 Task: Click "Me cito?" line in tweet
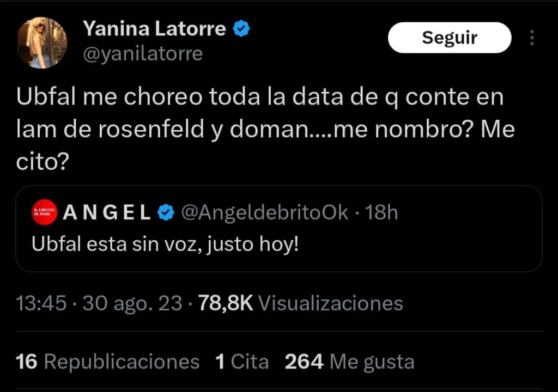tap(43, 163)
